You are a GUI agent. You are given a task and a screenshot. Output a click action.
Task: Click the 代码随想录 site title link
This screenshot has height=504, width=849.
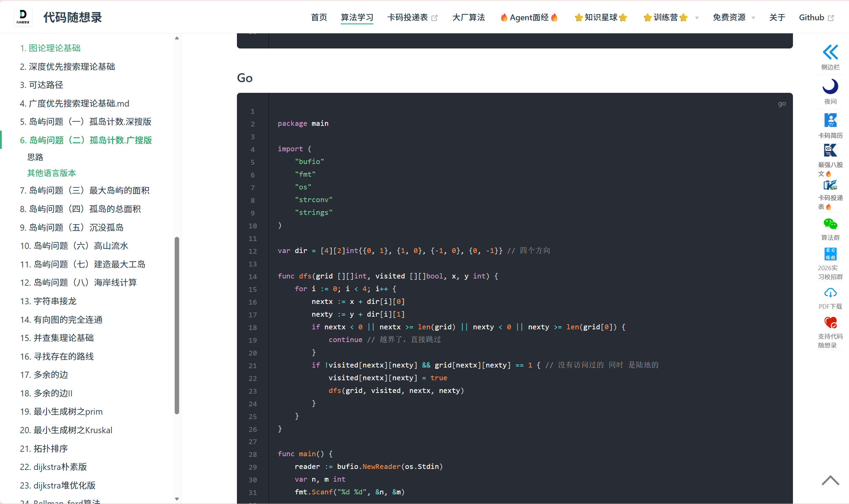73,17
